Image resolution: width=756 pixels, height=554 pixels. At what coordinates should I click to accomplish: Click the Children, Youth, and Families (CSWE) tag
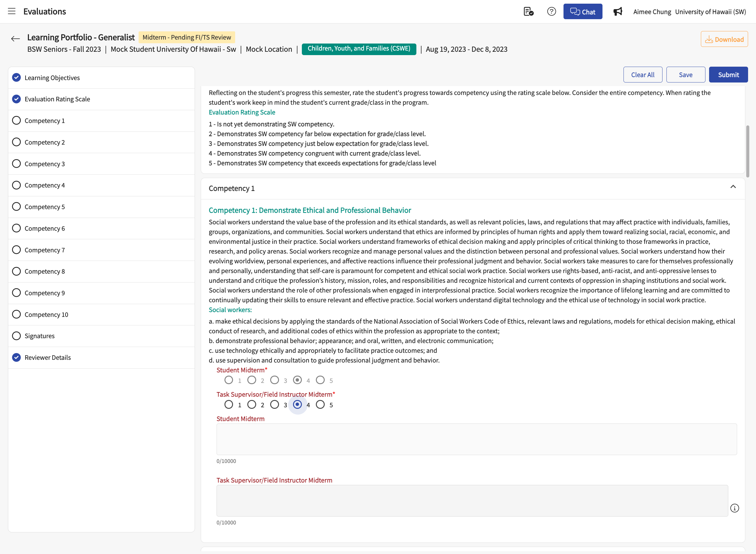[359, 49]
